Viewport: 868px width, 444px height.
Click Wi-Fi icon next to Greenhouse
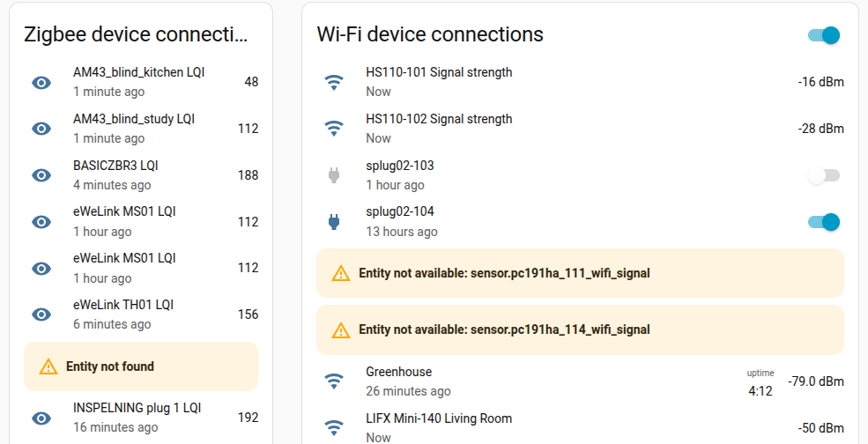pos(334,381)
